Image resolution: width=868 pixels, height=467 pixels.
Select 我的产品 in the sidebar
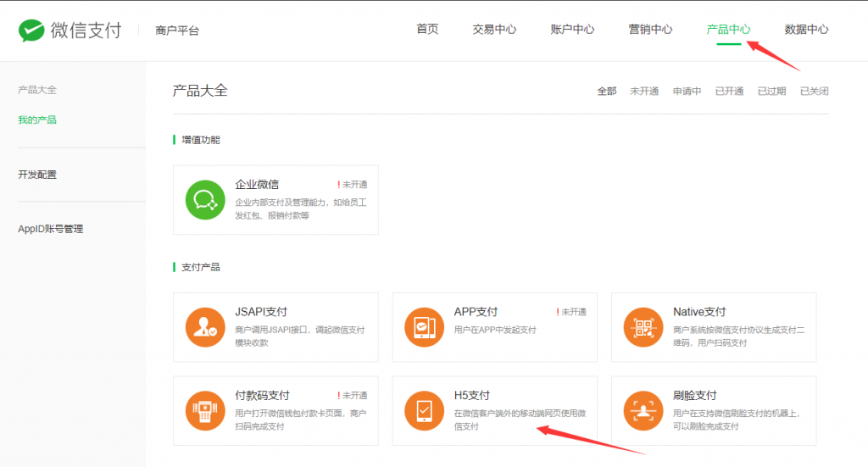[x=37, y=120]
